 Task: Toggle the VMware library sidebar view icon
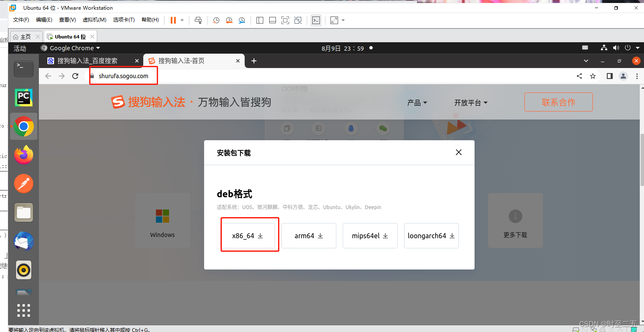260,20
